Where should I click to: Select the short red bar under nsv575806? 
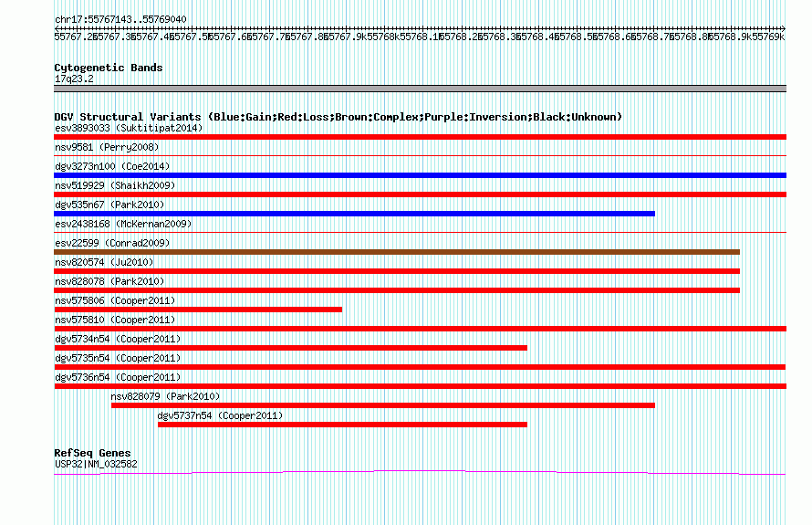point(198,310)
